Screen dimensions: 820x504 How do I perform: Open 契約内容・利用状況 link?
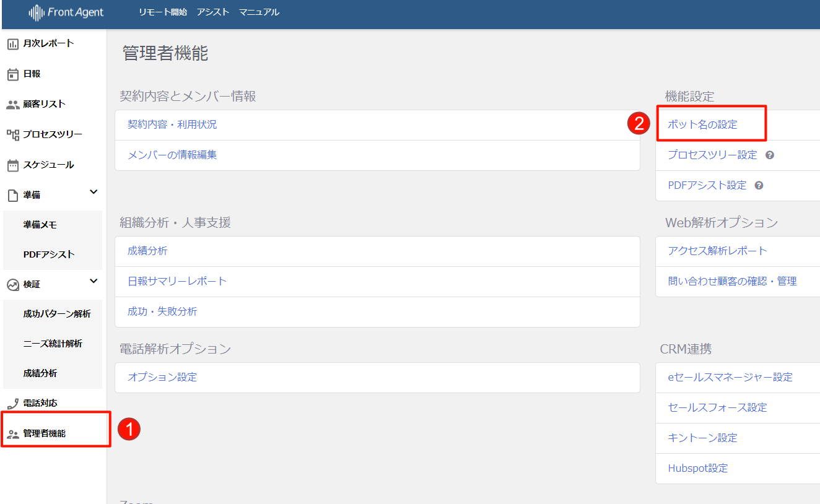[x=172, y=125]
